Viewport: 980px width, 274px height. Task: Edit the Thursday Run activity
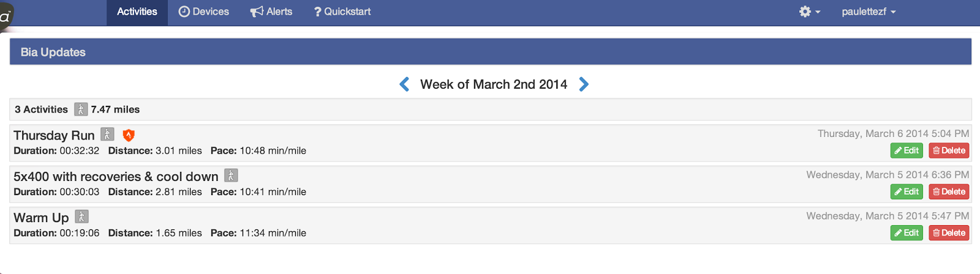[x=907, y=150]
